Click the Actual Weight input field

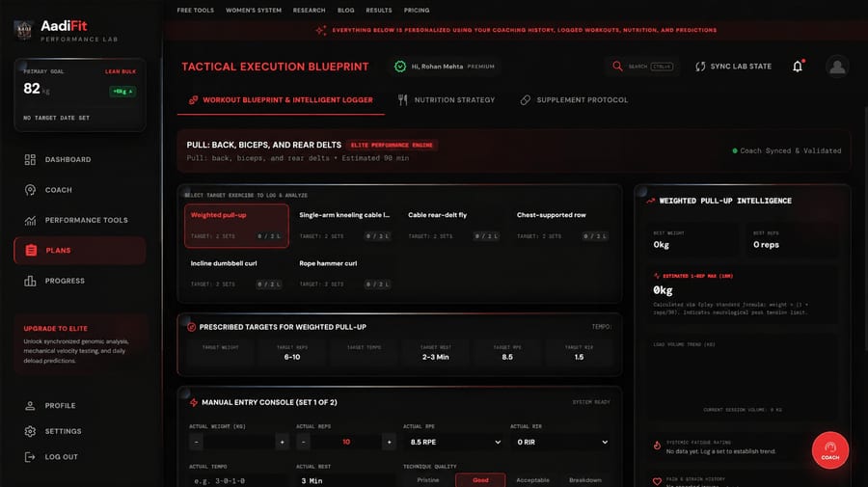coord(239,443)
